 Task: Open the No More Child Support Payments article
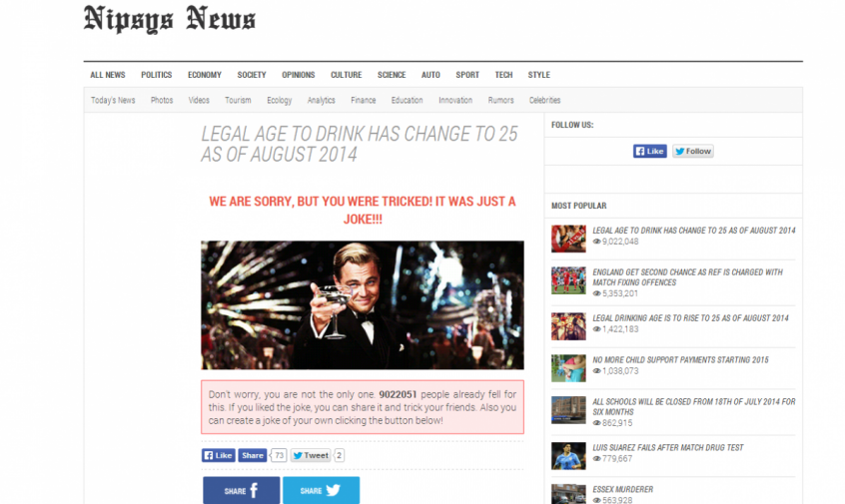point(680,359)
